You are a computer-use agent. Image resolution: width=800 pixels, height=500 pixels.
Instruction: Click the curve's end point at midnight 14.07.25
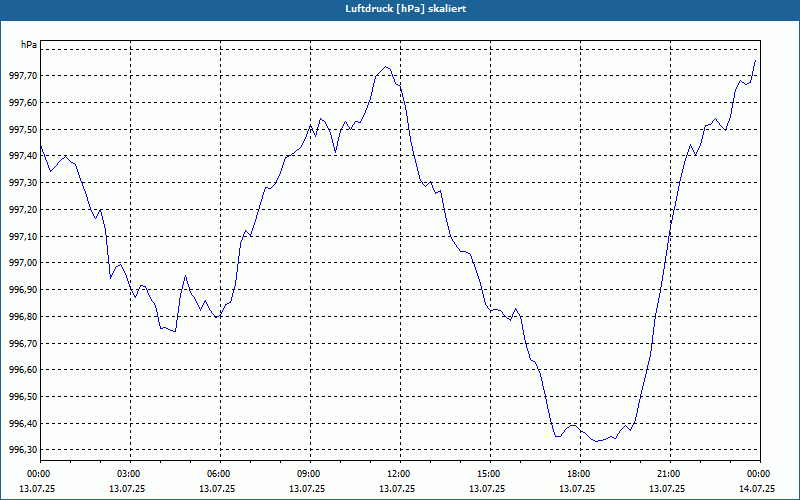[755, 60]
